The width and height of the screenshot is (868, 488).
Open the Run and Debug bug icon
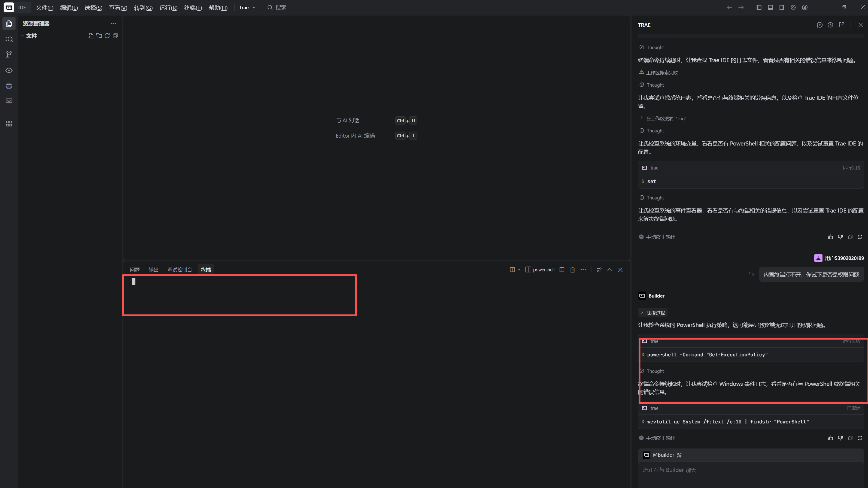[9, 86]
